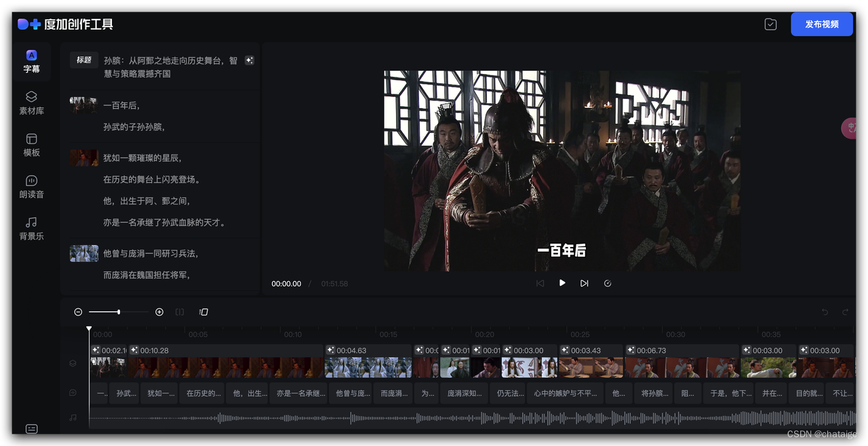The width and height of the screenshot is (868, 446).
Task: Select the timeline subtitle block 亦是一名承继...
Action: pos(298,393)
